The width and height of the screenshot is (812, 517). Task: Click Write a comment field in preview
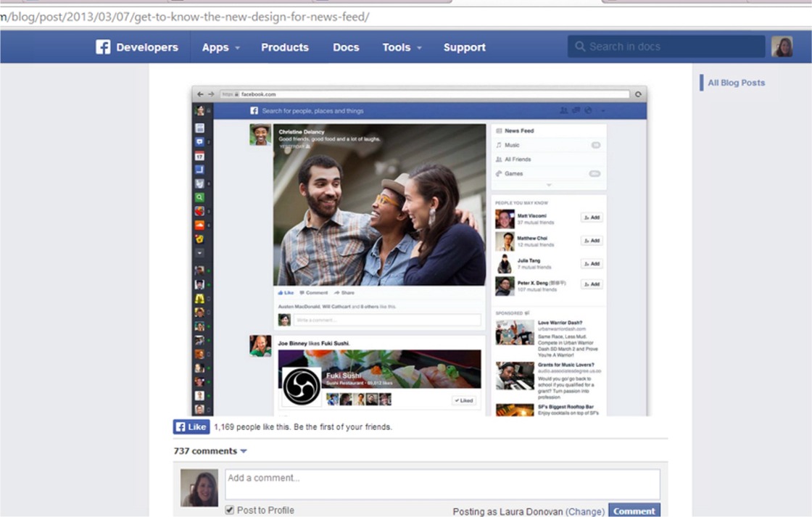[387, 320]
